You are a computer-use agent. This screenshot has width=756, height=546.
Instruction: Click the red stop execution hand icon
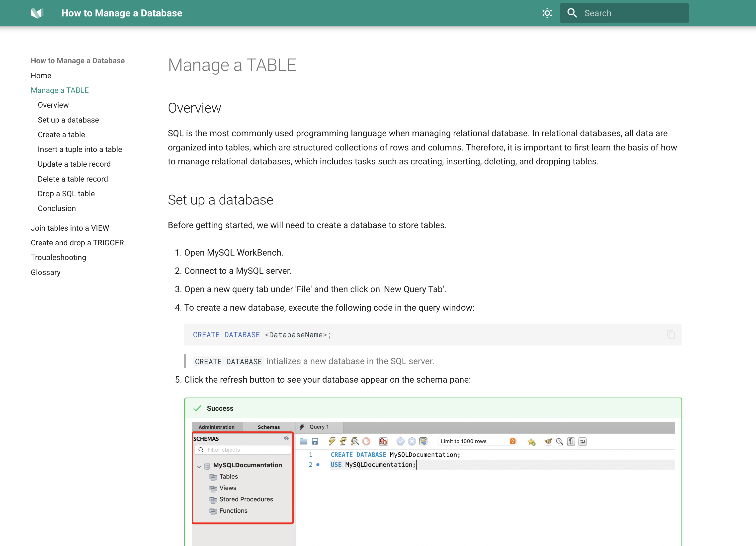[x=366, y=441]
